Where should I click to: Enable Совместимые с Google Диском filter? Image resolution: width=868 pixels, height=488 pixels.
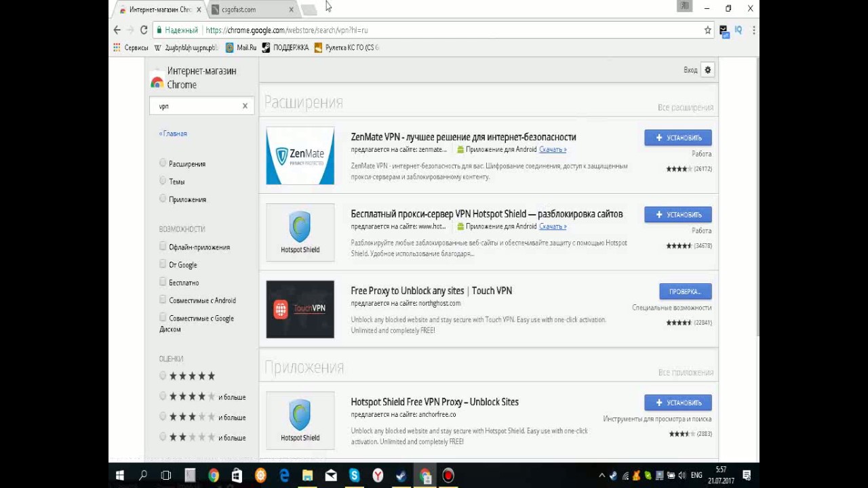(x=163, y=317)
